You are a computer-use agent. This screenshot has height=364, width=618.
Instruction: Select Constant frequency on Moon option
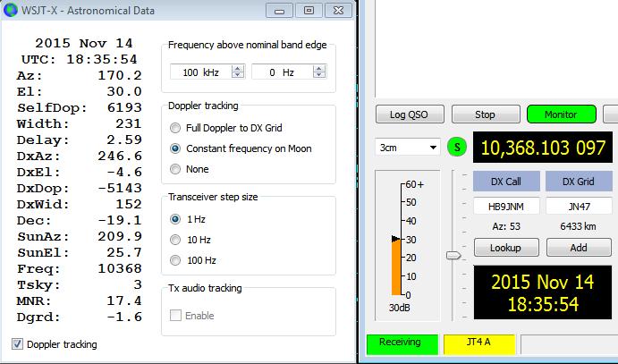[175, 148]
